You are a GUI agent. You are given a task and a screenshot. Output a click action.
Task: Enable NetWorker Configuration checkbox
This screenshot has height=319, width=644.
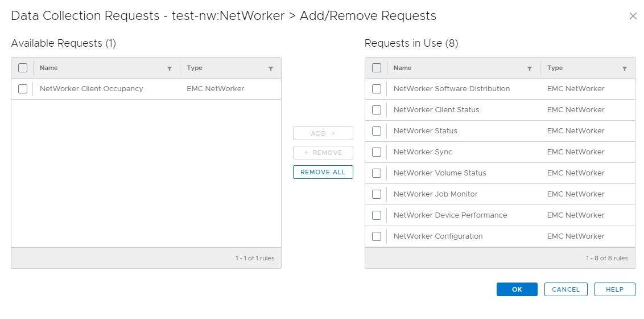(x=377, y=236)
